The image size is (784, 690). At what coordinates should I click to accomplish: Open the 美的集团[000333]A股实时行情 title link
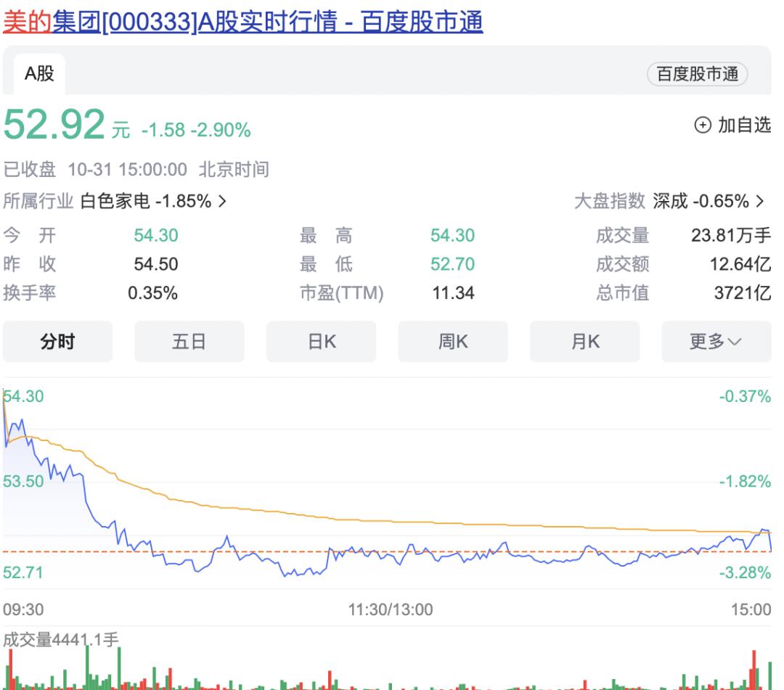pyautogui.click(x=243, y=22)
